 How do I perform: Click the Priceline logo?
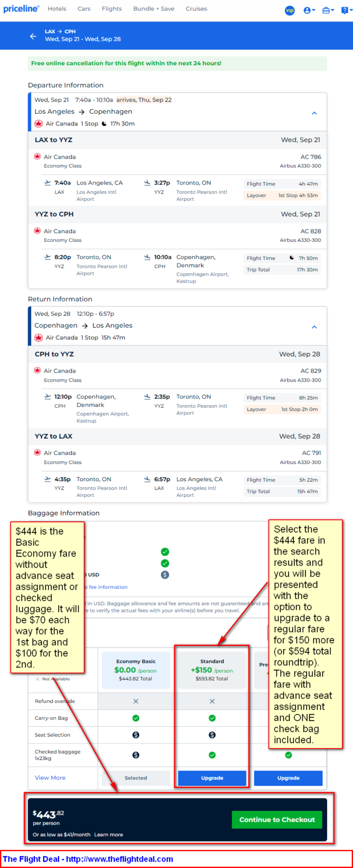(x=21, y=9)
